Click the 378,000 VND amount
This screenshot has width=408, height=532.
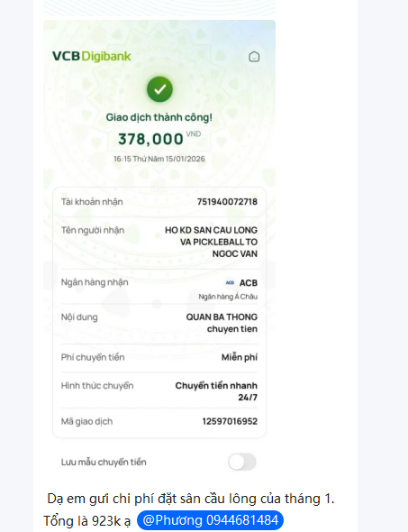[159, 139]
